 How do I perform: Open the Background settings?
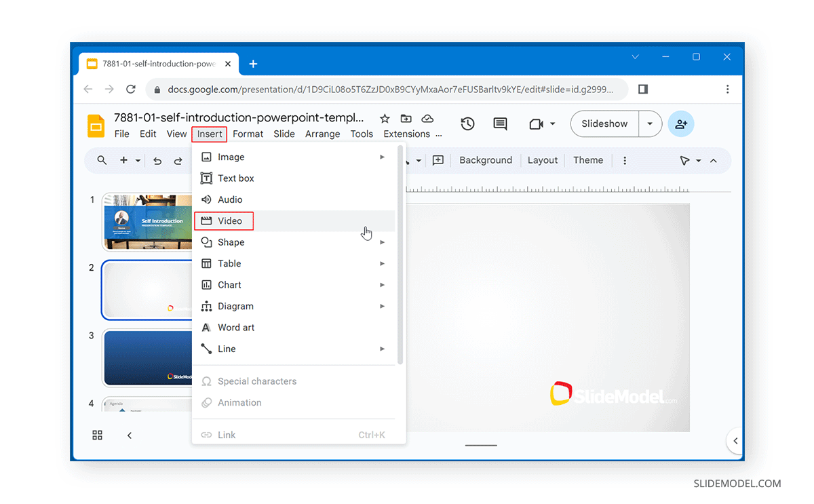[x=486, y=160]
